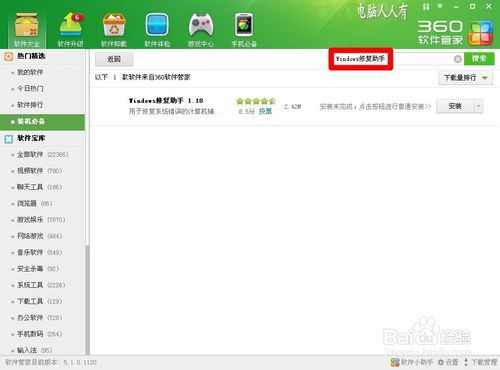
Task: Click the 软件宝库 section header
Action: tap(31, 138)
